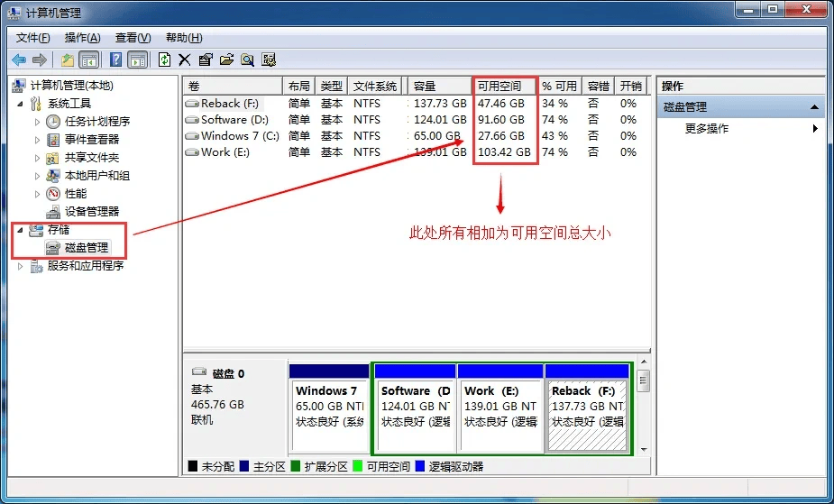The width and height of the screenshot is (834, 504).
Task: Toggle the show/hide console tree button
Action: coord(89,60)
